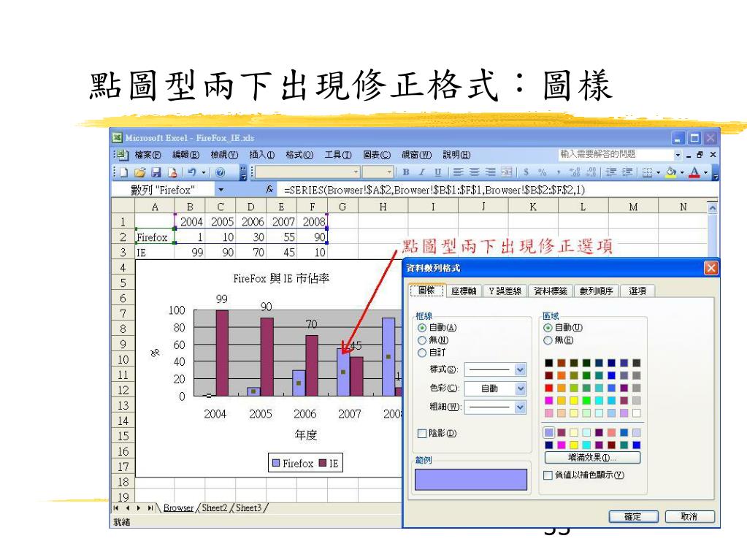The height and width of the screenshot is (560, 747).
Task: Switch to the 座標軸 tab
Action: [464, 291]
